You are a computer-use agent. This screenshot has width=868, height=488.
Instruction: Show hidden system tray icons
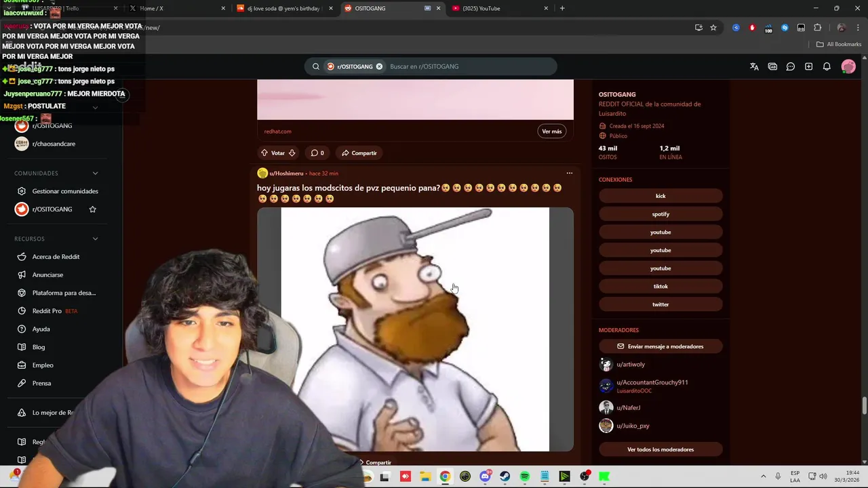[x=763, y=476]
